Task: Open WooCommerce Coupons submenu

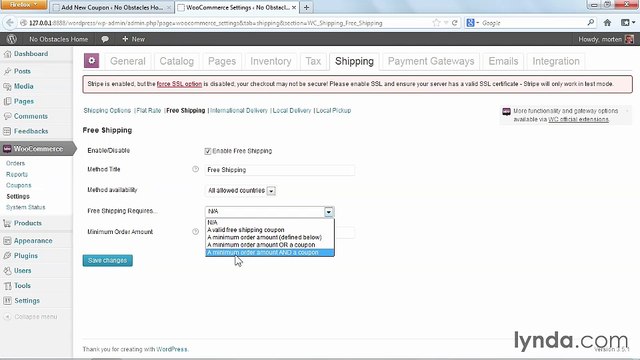Action: click(x=18, y=185)
